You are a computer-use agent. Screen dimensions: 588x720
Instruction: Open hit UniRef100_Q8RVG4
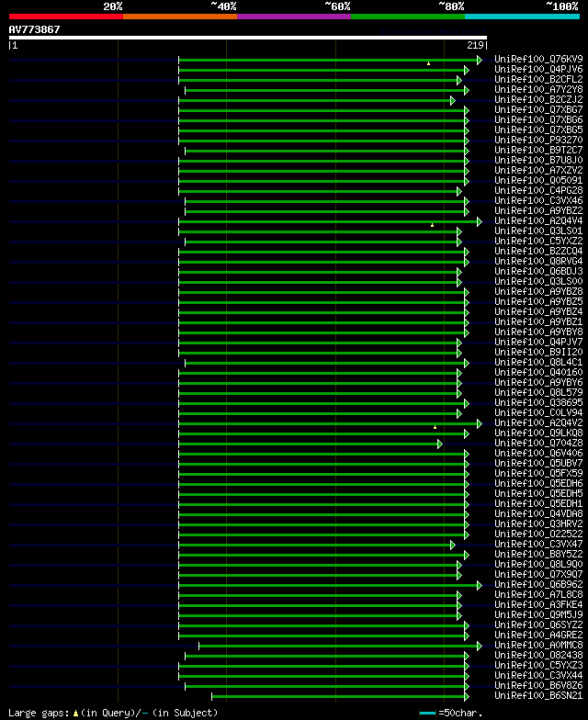[x=538, y=261]
